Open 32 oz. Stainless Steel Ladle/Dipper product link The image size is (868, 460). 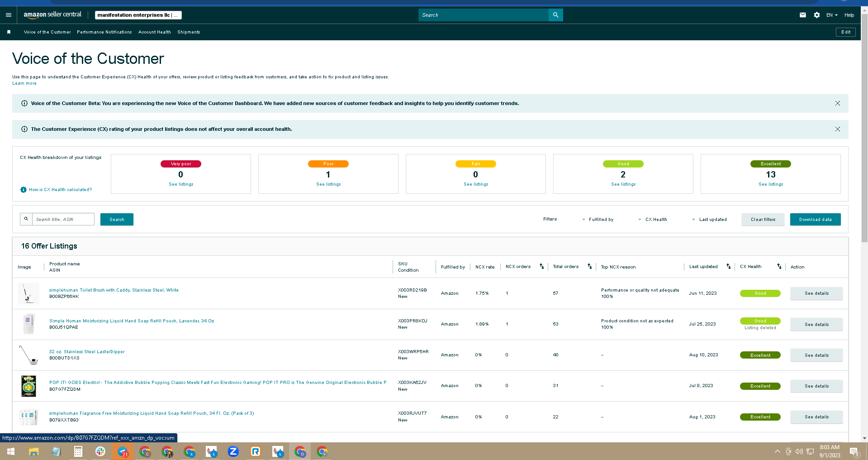click(x=87, y=352)
